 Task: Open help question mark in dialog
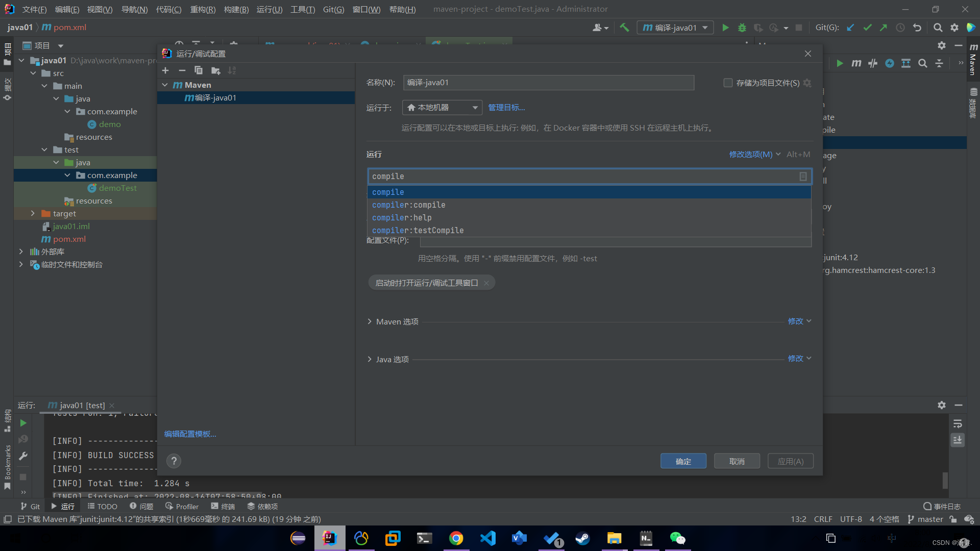coord(174,461)
